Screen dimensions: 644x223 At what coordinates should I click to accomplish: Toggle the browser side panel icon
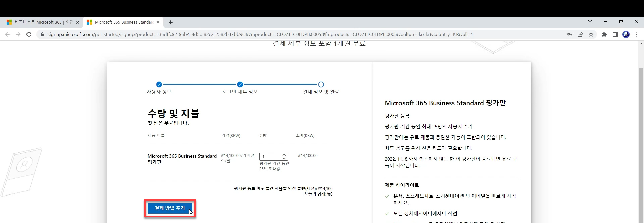(615, 34)
